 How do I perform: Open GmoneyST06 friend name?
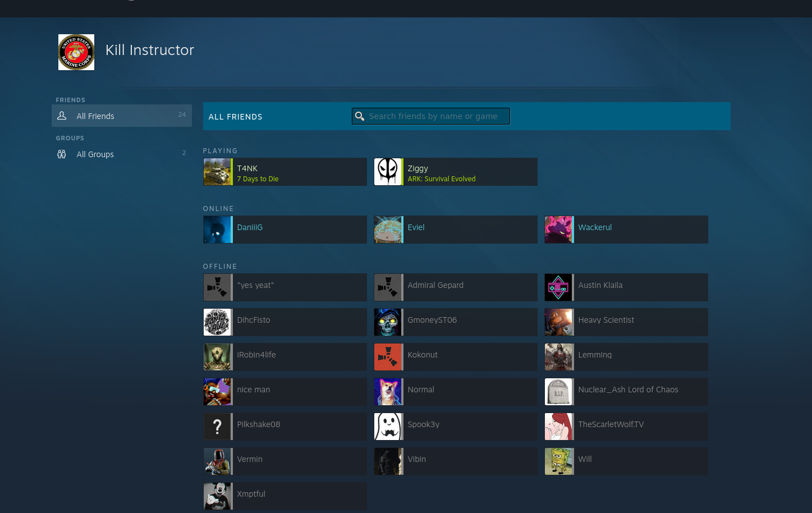pos(432,320)
